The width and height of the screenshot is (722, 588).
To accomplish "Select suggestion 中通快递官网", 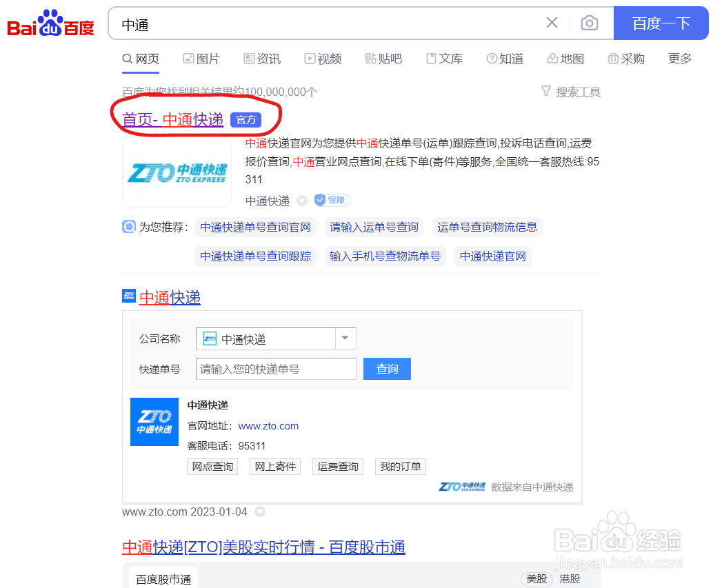I will pos(492,256).
